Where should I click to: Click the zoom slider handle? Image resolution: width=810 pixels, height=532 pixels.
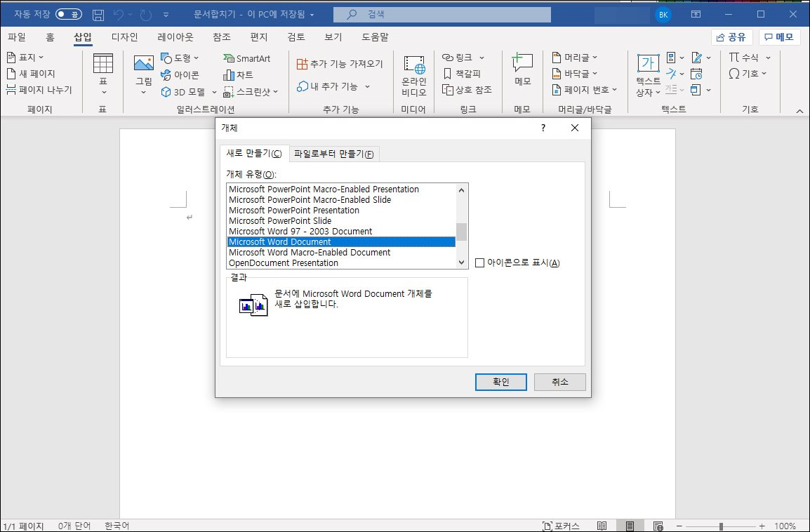coord(721,526)
